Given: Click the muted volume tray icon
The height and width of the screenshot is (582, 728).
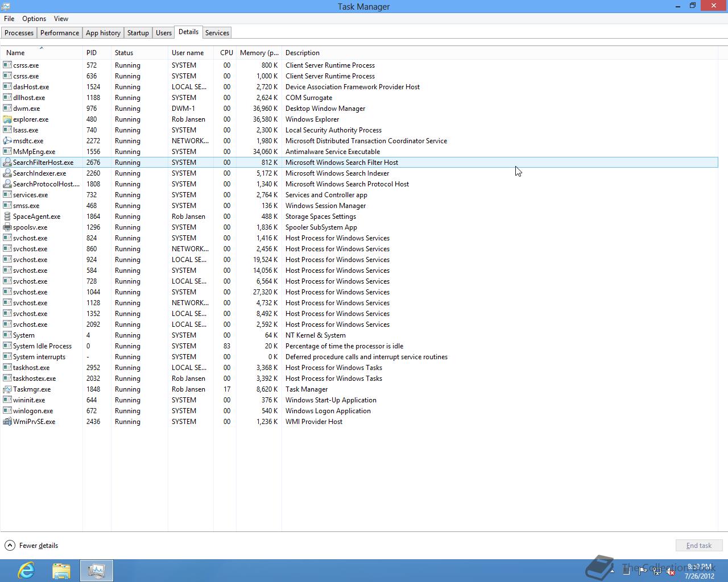Looking at the screenshot, I should [x=669, y=571].
